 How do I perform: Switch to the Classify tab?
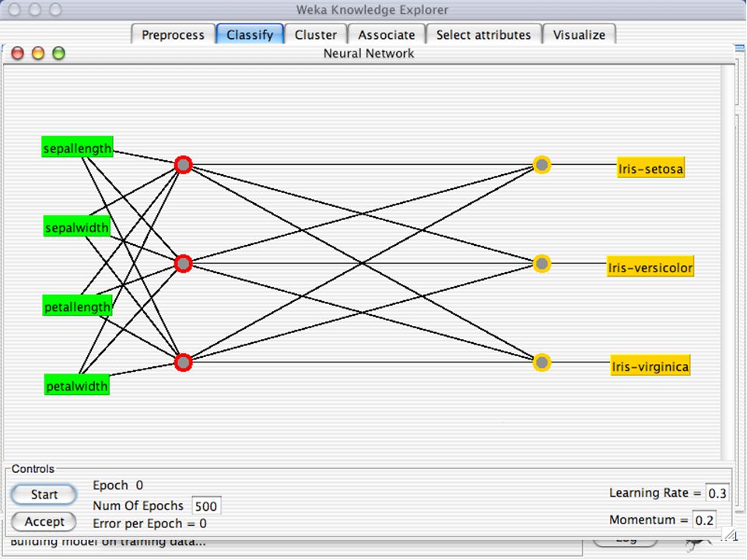tap(250, 35)
